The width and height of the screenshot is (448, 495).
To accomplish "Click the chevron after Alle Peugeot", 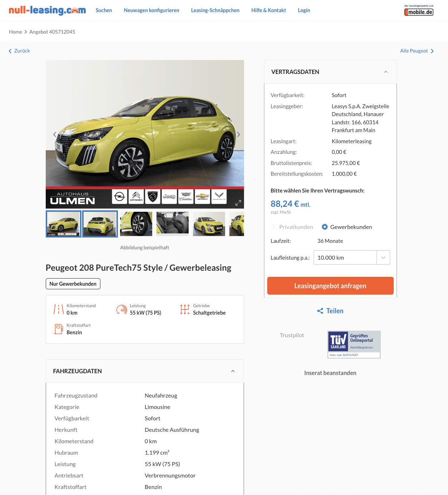I will (x=432, y=51).
